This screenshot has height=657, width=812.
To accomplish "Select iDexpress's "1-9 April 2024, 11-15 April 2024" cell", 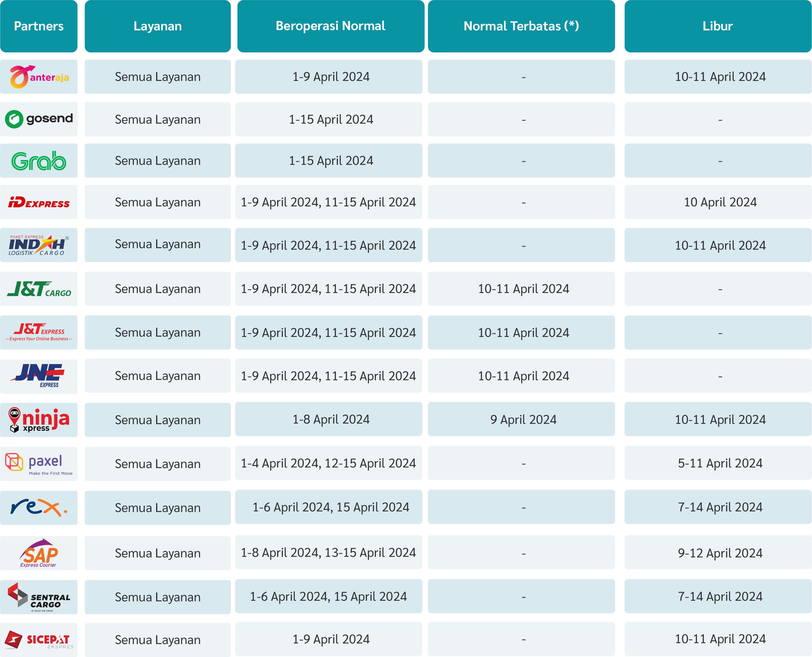I will pos(329,202).
